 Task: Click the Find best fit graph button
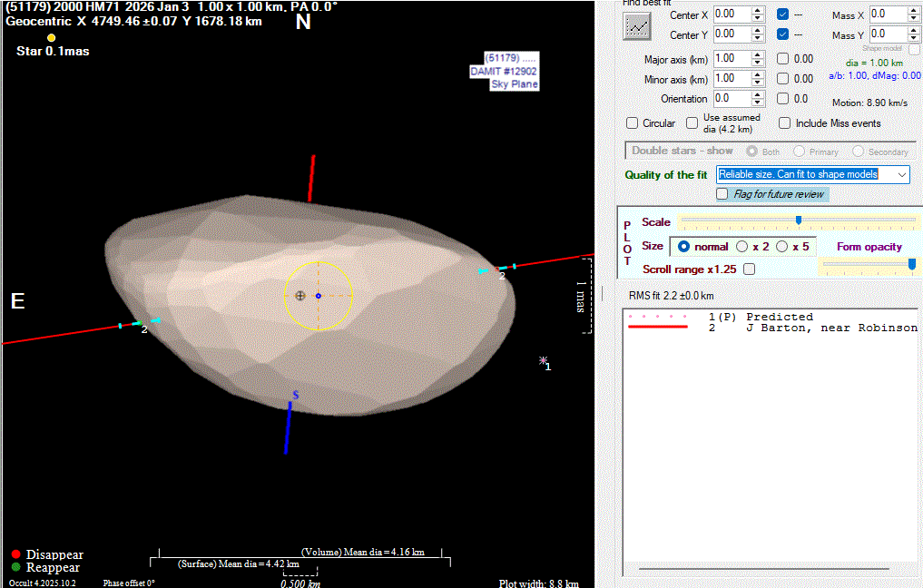637,26
